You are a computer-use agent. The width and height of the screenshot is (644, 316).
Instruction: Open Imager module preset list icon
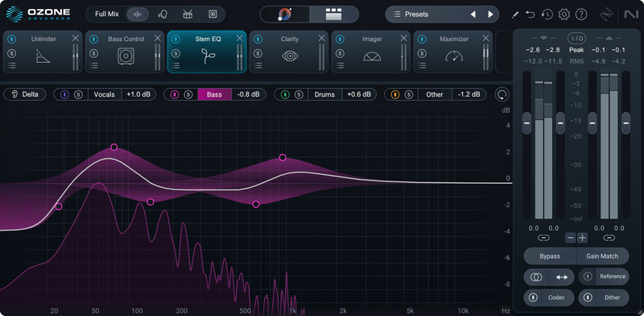click(x=340, y=65)
